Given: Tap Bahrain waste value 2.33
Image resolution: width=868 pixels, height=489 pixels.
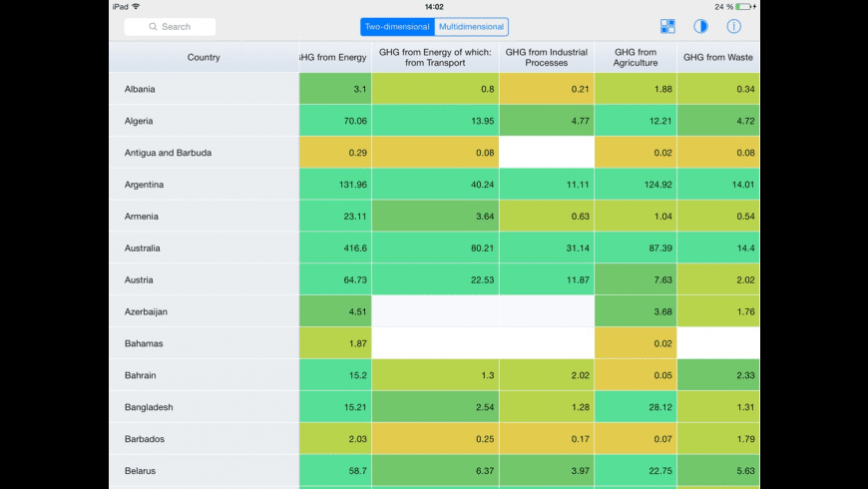Looking at the screenshot, I should [x=718, y=375].
